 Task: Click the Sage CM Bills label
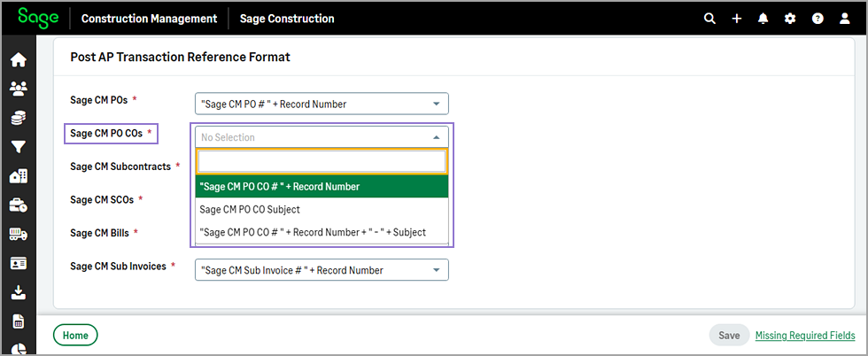99,233
